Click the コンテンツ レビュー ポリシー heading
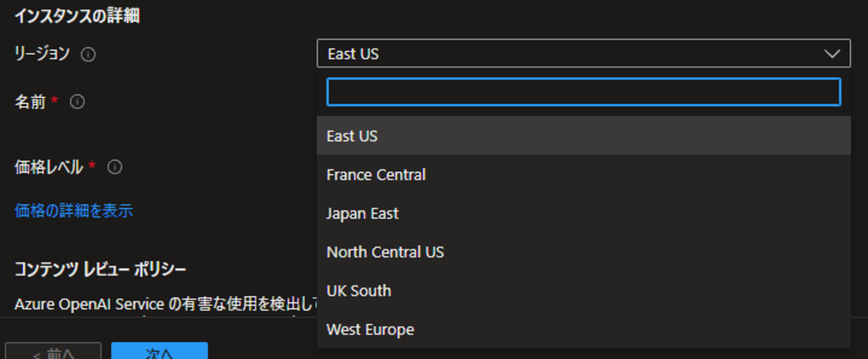 point(100,270)
